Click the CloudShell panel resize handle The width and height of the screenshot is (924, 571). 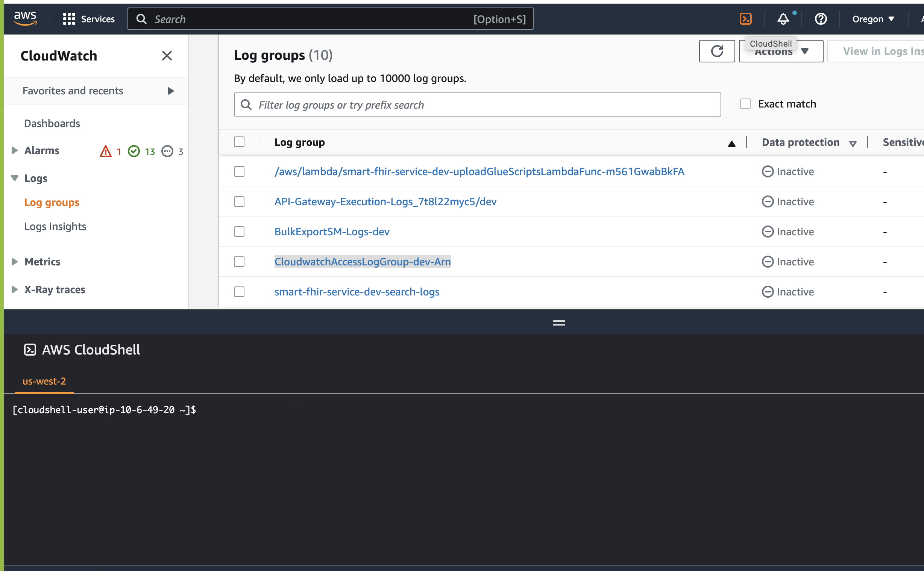(559, 323)
